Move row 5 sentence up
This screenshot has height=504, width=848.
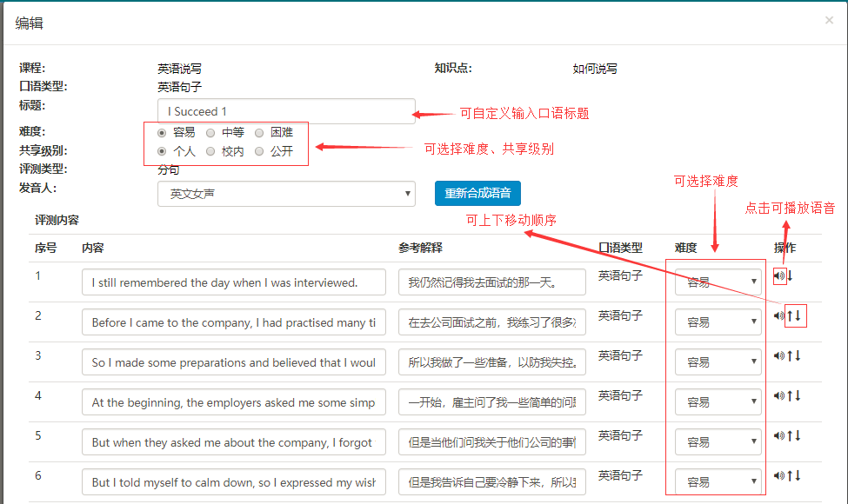coord(789,436)
